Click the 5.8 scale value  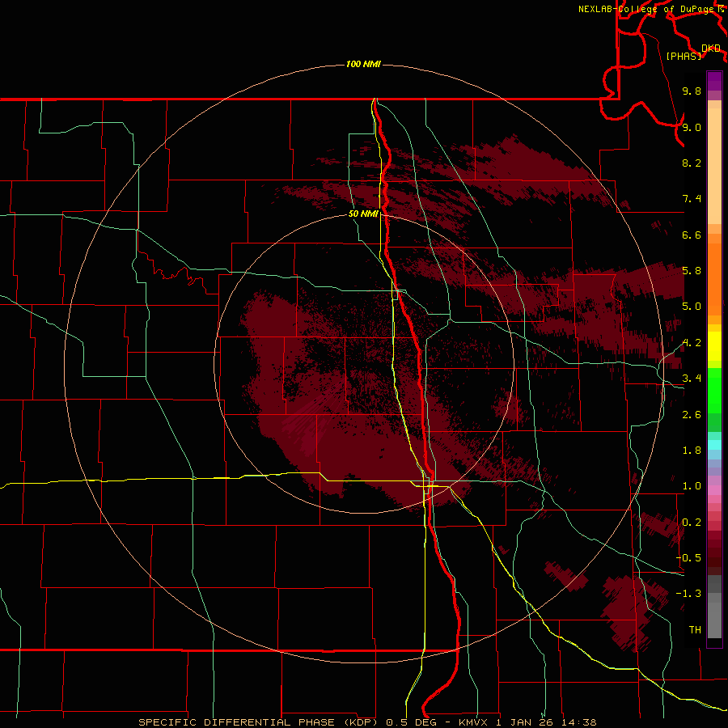tap(692, 271)
